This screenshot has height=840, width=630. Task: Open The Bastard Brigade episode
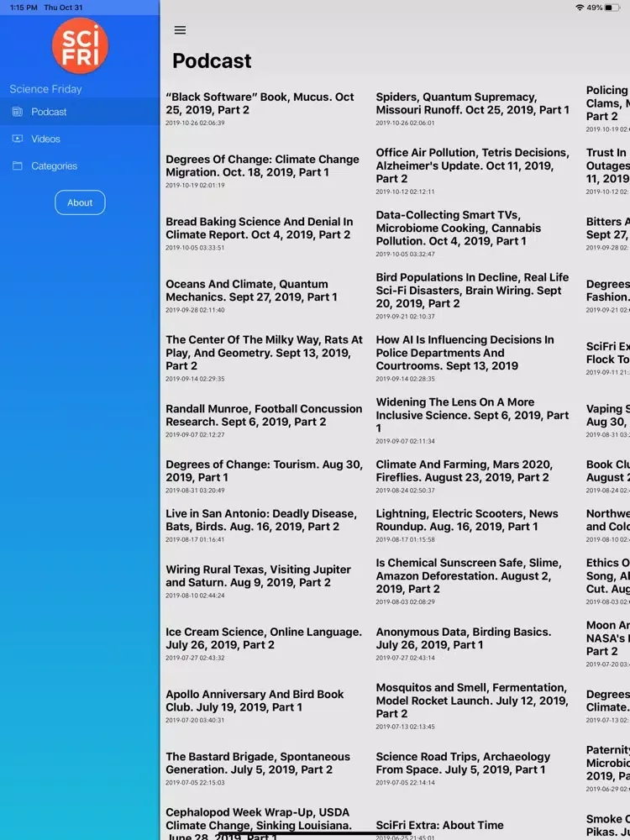pos(258,763)
